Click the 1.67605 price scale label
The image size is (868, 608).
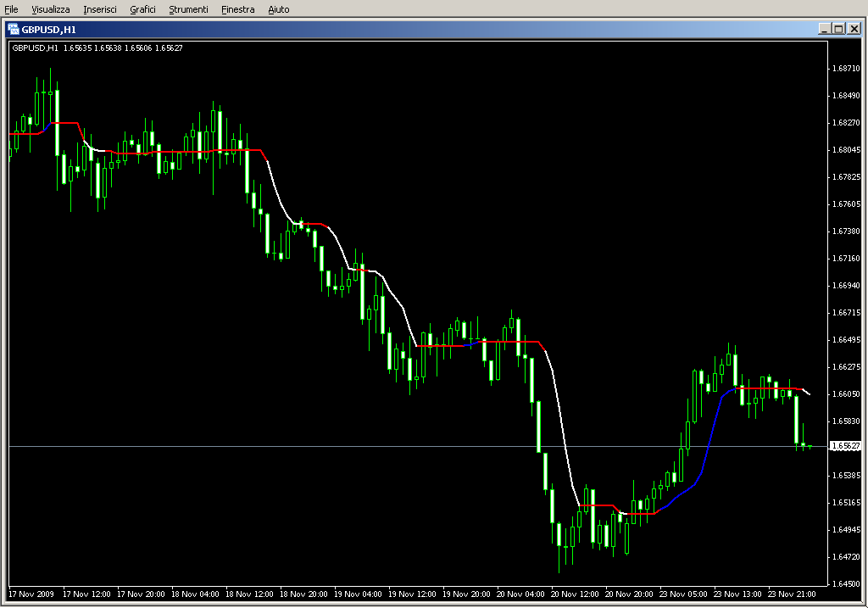(847, 204)
